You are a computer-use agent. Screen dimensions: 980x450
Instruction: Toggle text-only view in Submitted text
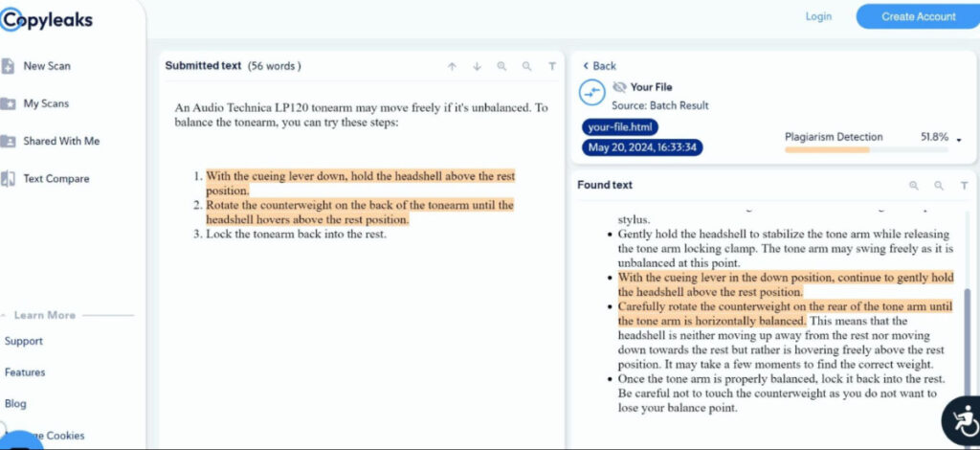552,66
